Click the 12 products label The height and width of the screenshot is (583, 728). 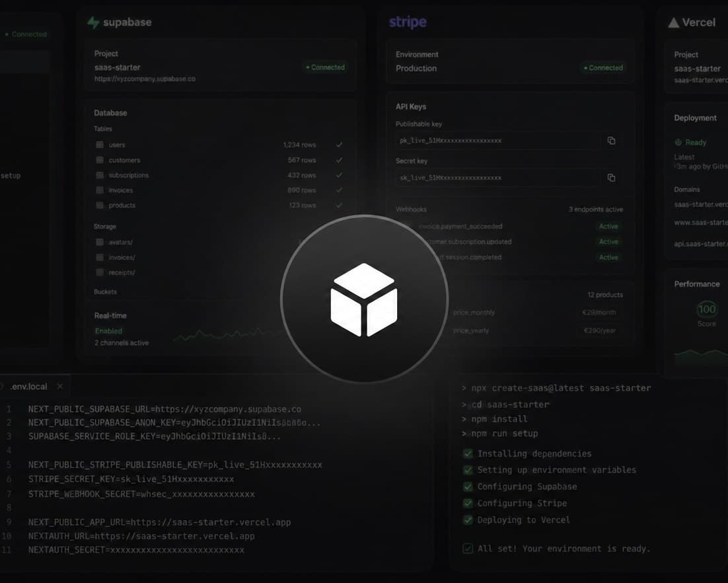coord(605,295)
